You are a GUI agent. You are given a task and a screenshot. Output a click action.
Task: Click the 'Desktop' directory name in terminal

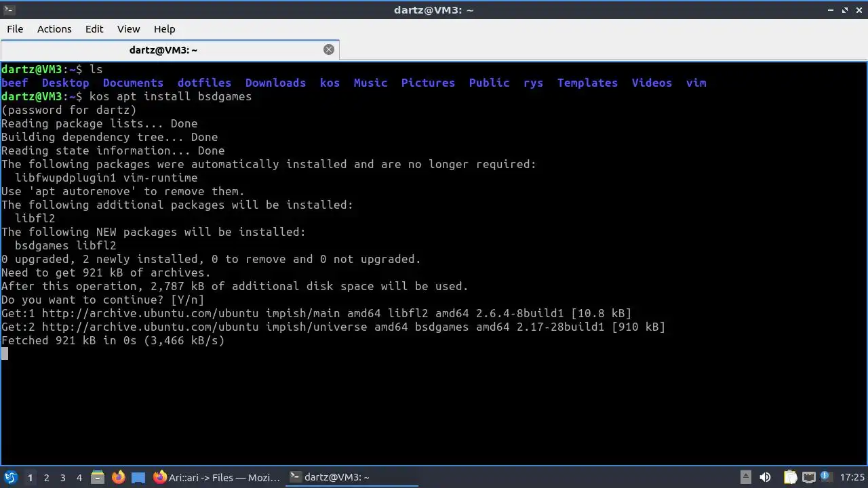pos(66,83)
